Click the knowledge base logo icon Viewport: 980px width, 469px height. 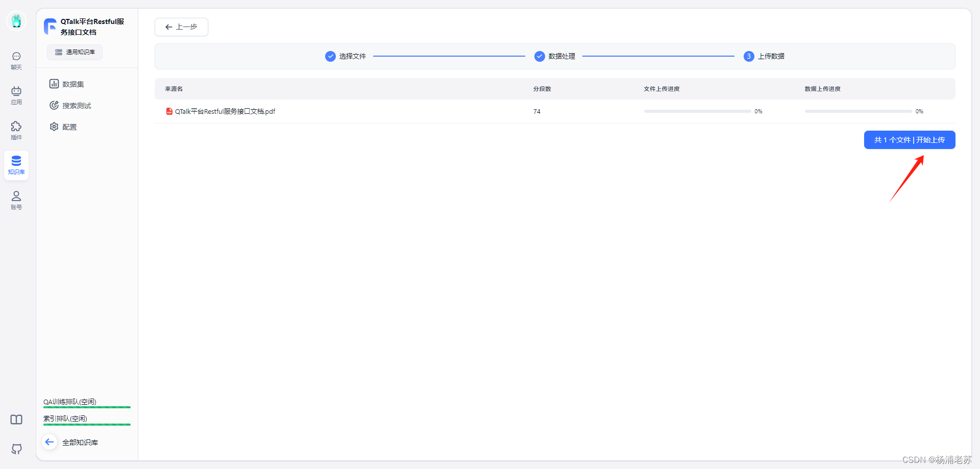[x=50, y=27]
